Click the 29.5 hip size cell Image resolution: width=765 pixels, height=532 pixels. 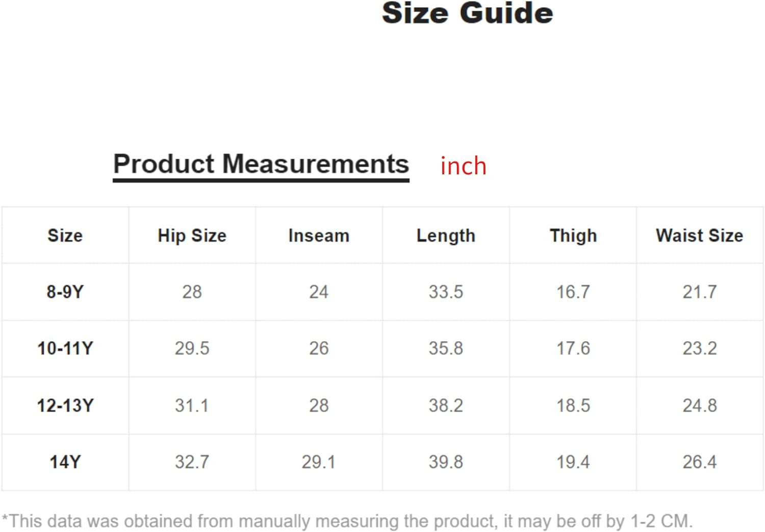pyautogui.click(x=192, y=348)
